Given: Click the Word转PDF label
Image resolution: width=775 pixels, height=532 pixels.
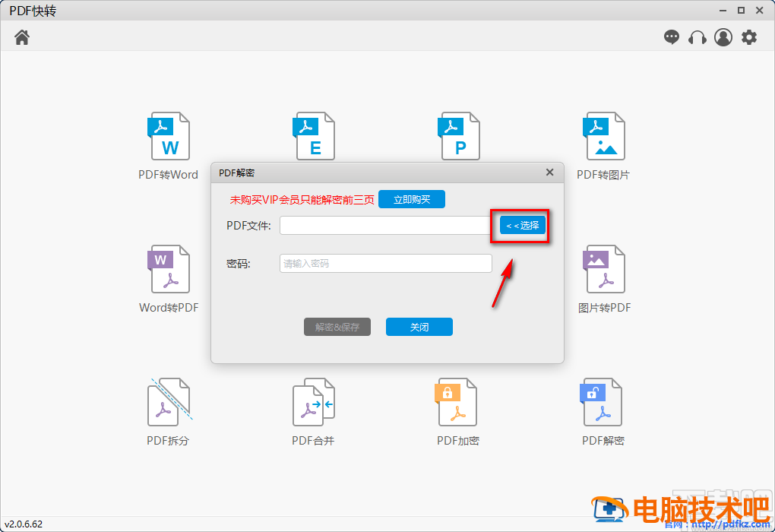Looking at the screenshot, I should pos(169,308).
